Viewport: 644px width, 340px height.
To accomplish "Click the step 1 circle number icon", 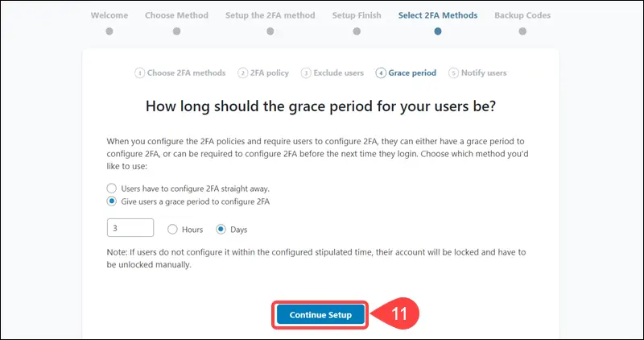I will click(139, 73).
